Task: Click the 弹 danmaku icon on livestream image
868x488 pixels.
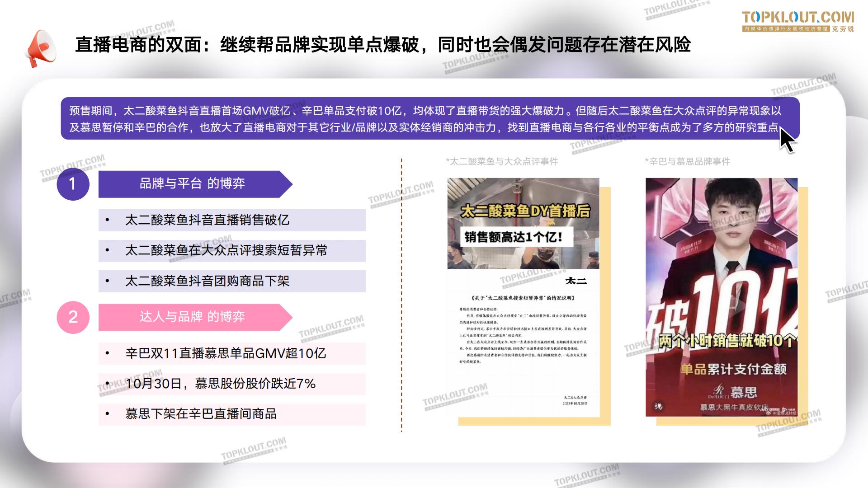Action: coord(659,406)
